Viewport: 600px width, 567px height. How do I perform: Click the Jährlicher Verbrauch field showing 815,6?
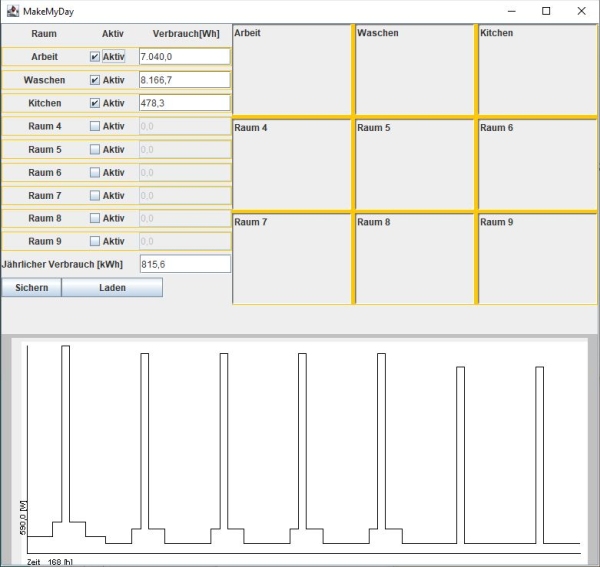pos(185,264)
